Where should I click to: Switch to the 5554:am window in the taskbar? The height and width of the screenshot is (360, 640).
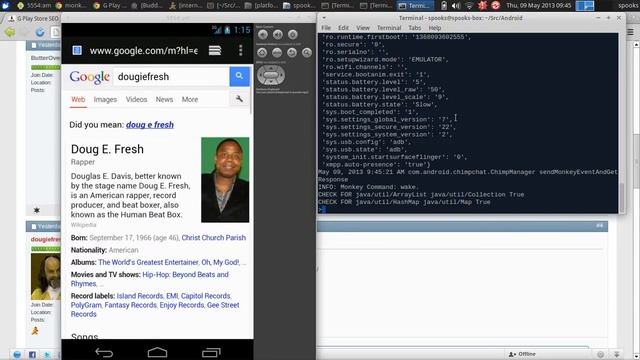(34, 6)
